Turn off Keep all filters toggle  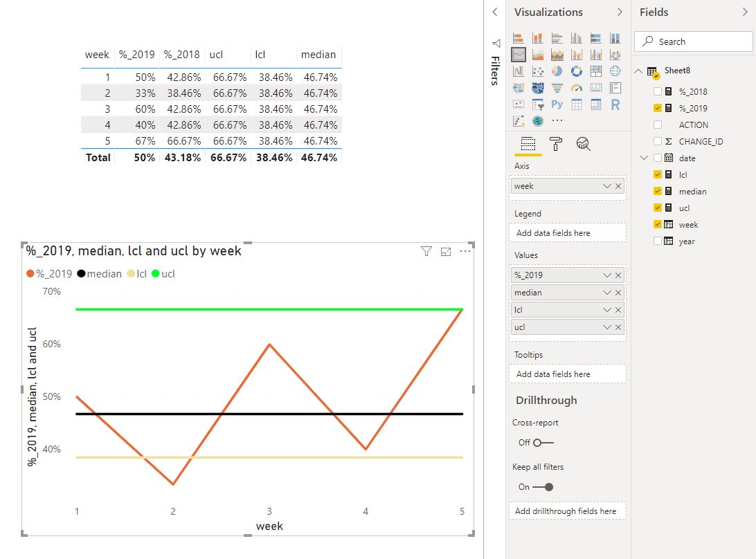(x=543, y=487)
